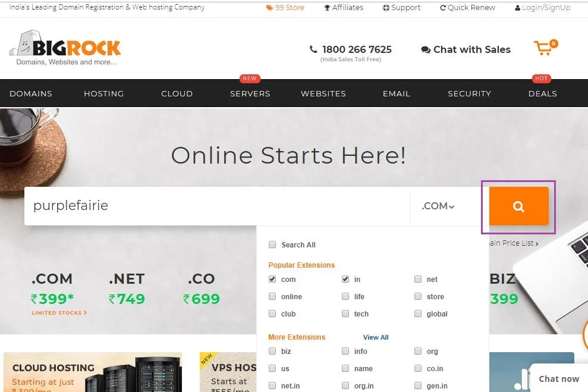Click the orange magnifier search button
The width and height of the screenshot is (588, 392).
click(518, 206)
